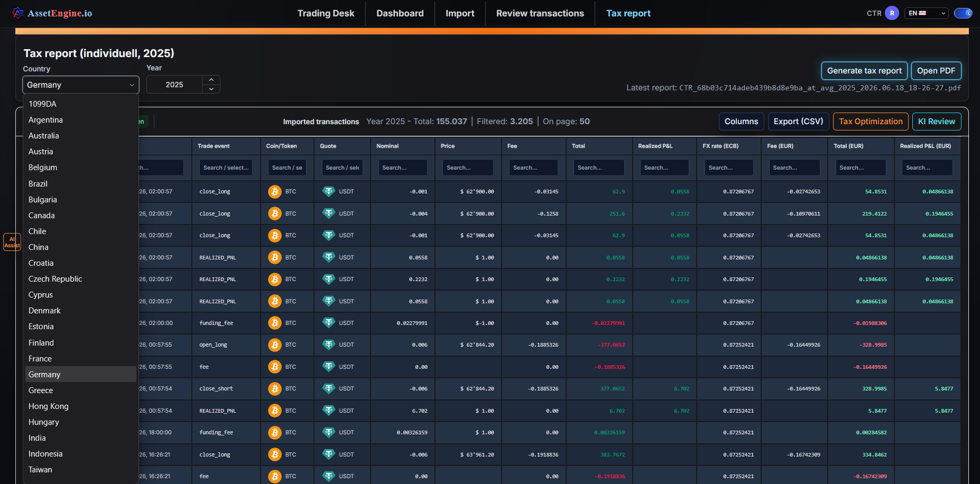
Task: Collapse the Germany country dropdown
Action: (x=81, y=85)
